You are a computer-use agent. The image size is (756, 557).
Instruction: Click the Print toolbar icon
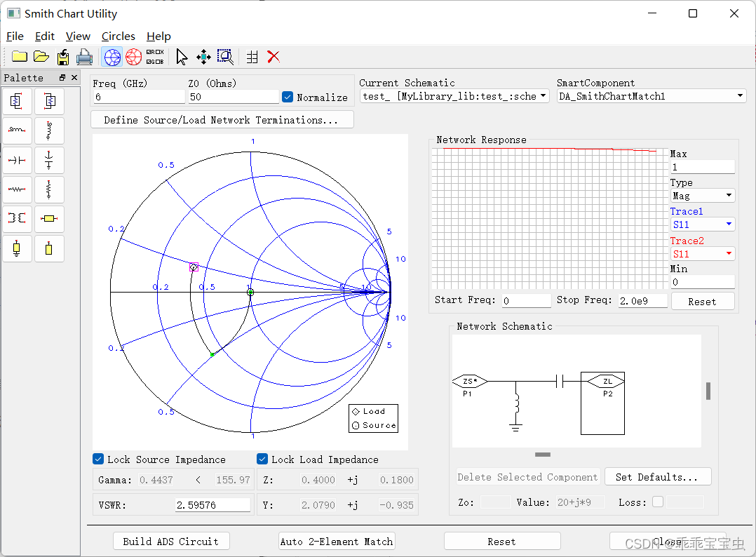coord(84,57)
